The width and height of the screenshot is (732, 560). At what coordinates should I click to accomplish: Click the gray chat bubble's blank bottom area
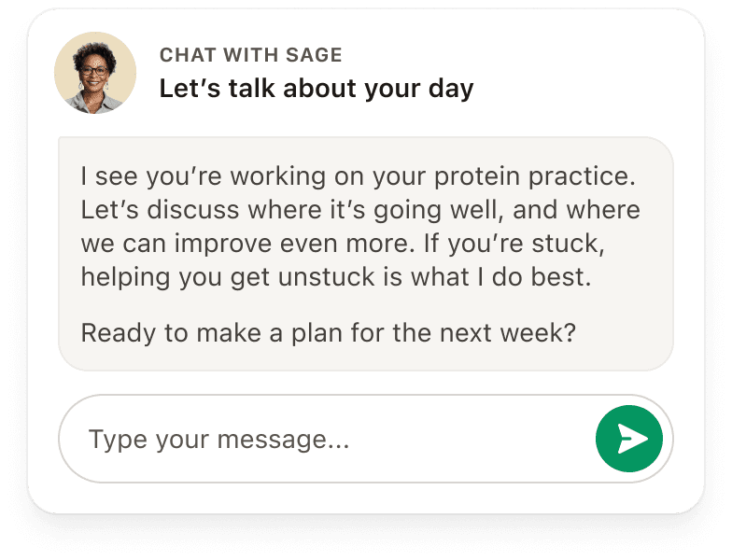[366, 358]
